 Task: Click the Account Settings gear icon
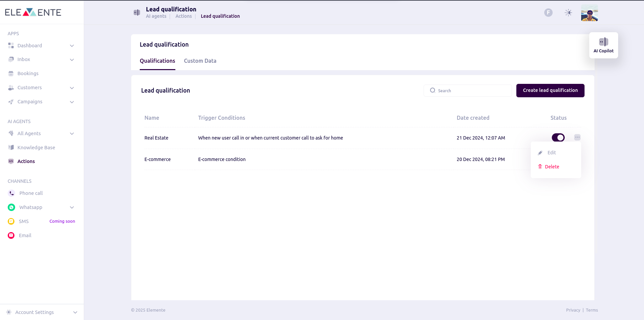(9, 312)
